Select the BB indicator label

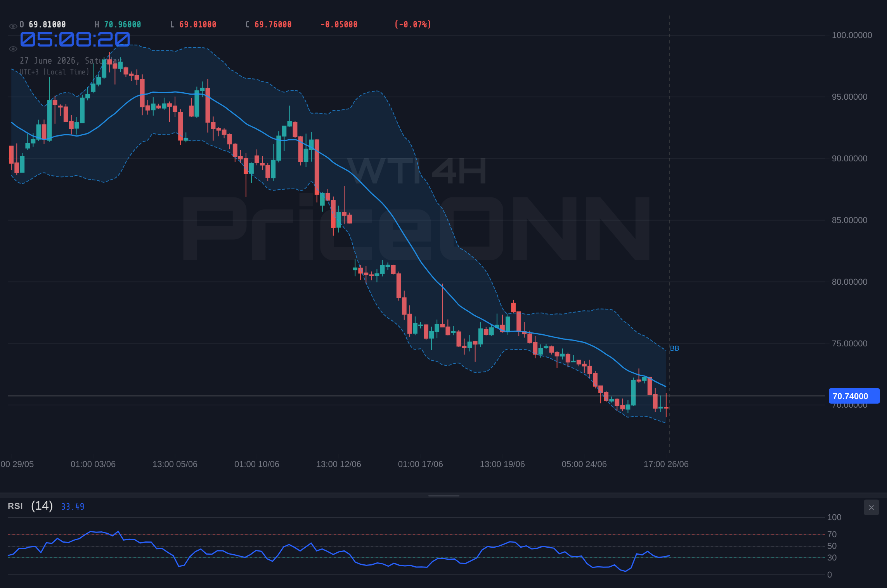[x=674, y=348]
